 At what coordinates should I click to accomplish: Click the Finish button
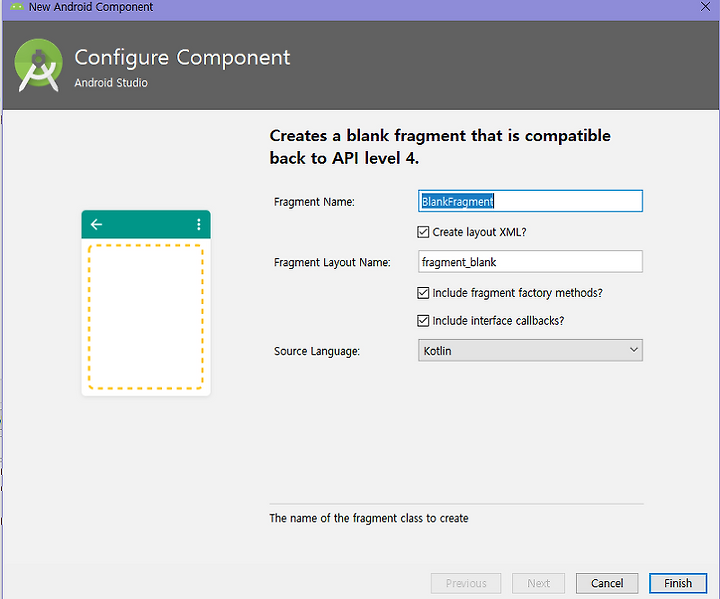coord(678,583)
